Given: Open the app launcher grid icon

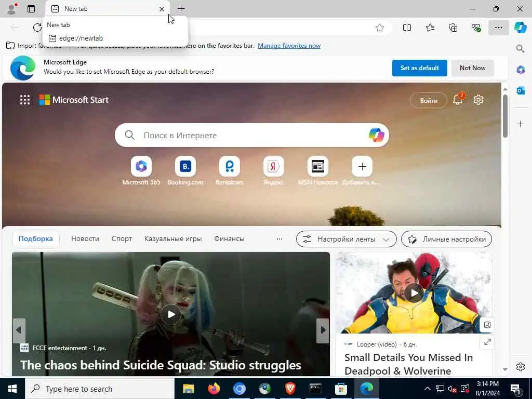Looking at the screenshot, I should click(x=25, y=100).
